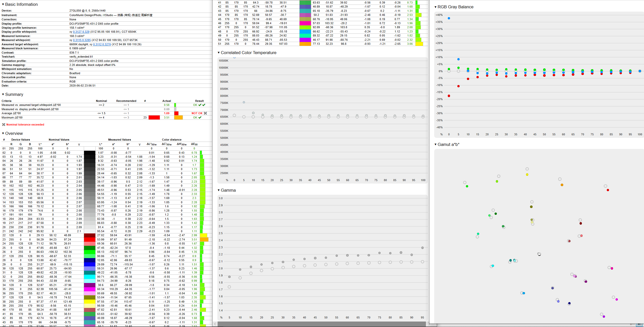Select orange swatch in patch row 51
Image resolution: width=644 pixels, height=327 pixels.
click(x=305, y=44)
